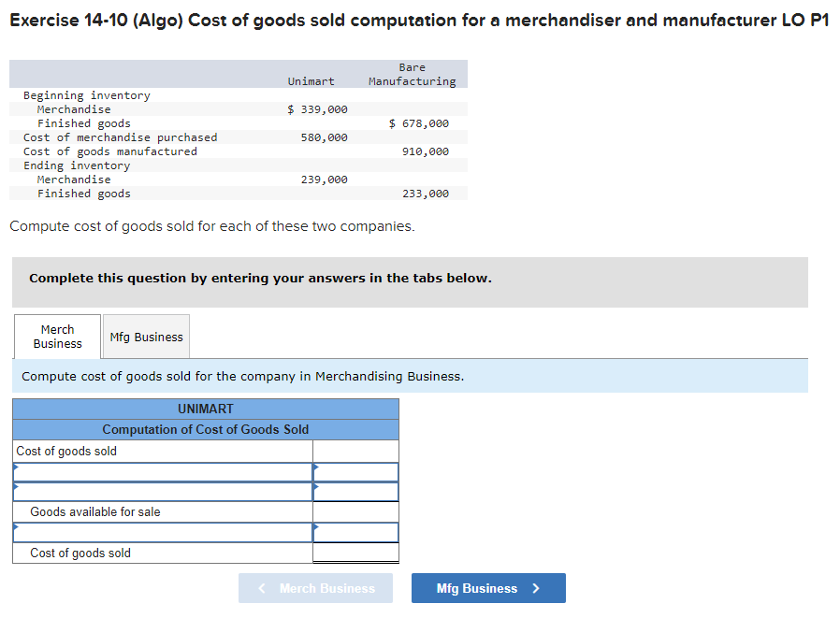Click the Goods available for sale amount cell
The image size is (840, 618).
tap(355, 511)
